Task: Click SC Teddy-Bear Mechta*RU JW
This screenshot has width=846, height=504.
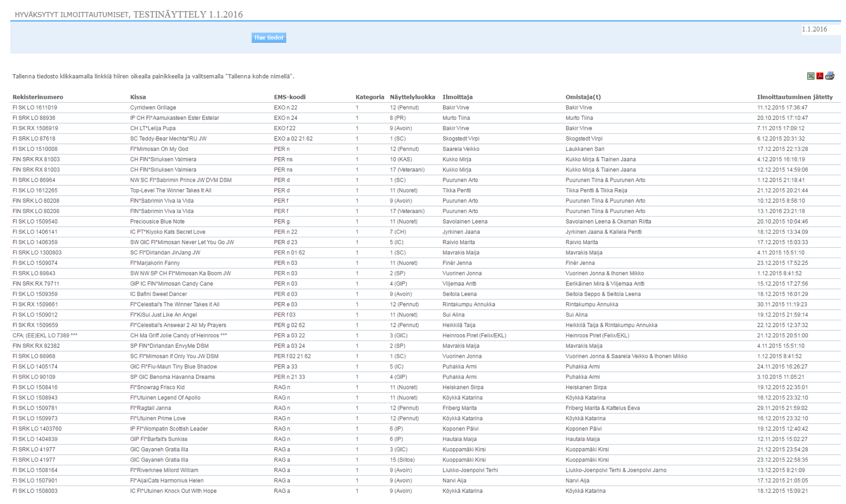Action: click(x=168, y=139)
